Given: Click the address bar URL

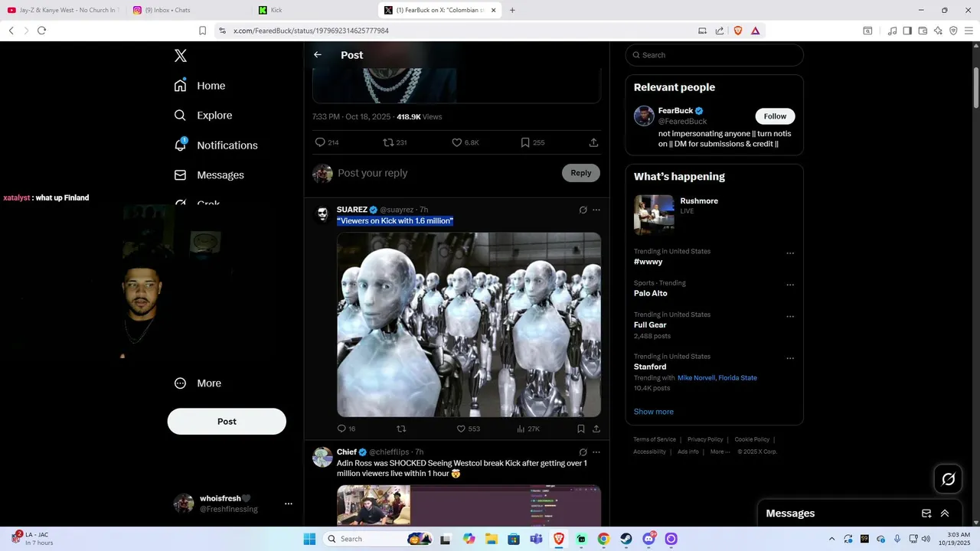Looking at the screenshot, I should coord(311,31).
